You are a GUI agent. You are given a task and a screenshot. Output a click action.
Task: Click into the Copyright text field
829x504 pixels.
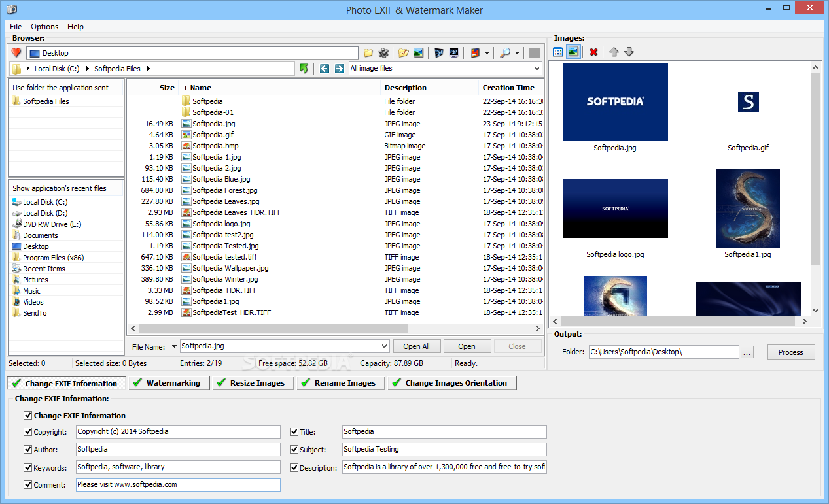point(178,431)
